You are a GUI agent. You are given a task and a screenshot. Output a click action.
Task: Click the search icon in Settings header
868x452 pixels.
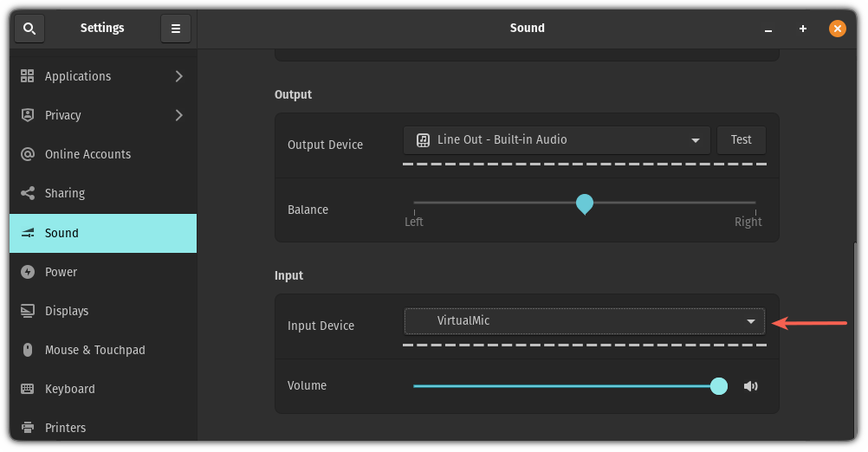(29, 29)
